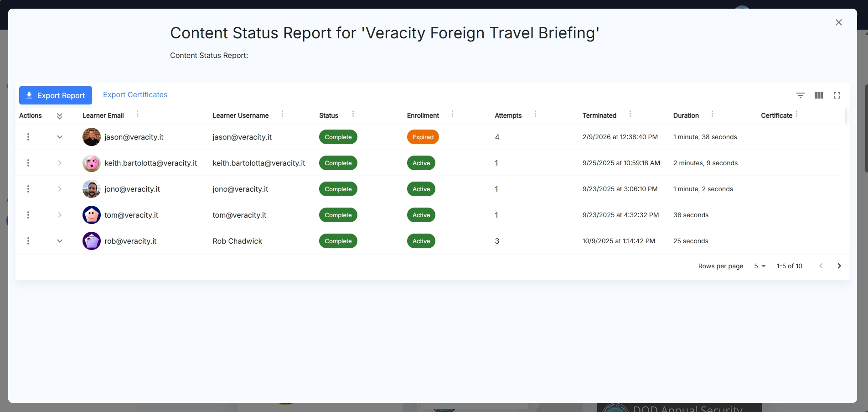868x412 pixels.
Task: Open actions menu for jono@veracity.it row
Action: click(28, 189)
